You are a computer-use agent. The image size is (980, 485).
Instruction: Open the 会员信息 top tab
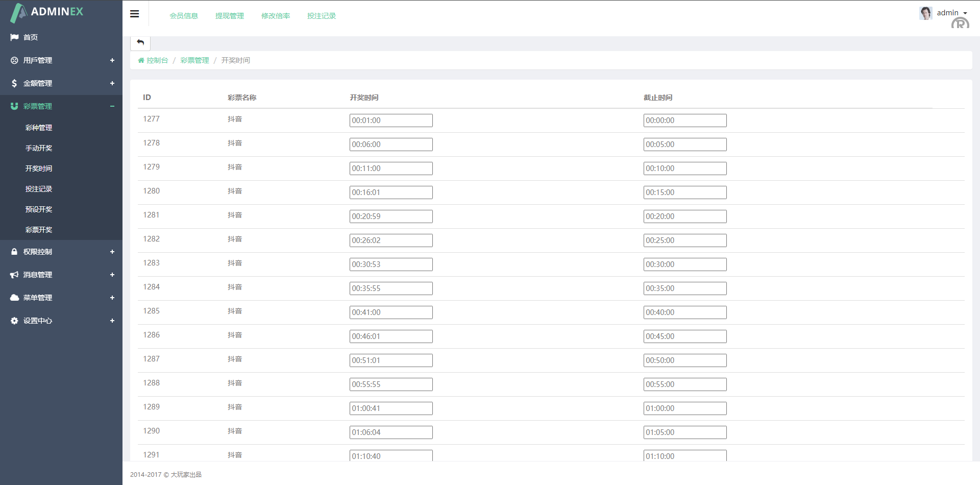point(184,16)
